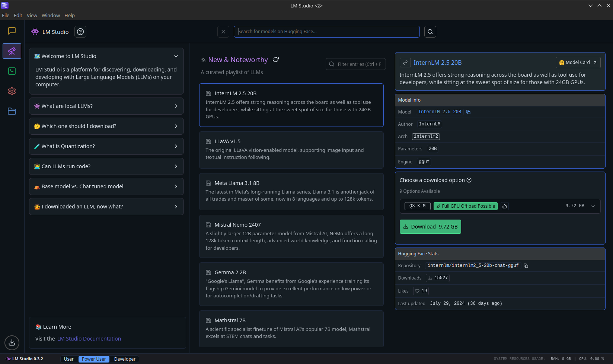This screenshot has height=364, width=613.
Task: Expand Base model vs. Chat tuned model
Action: 106,186
